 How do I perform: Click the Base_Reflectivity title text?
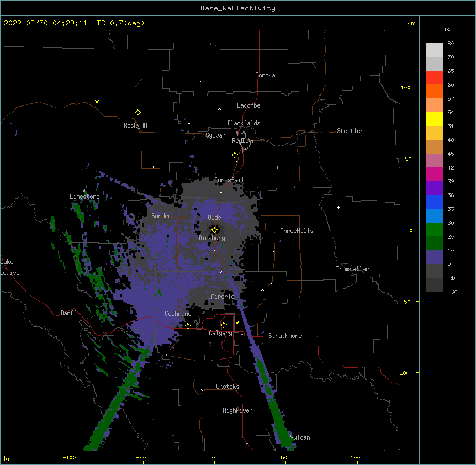238,8
